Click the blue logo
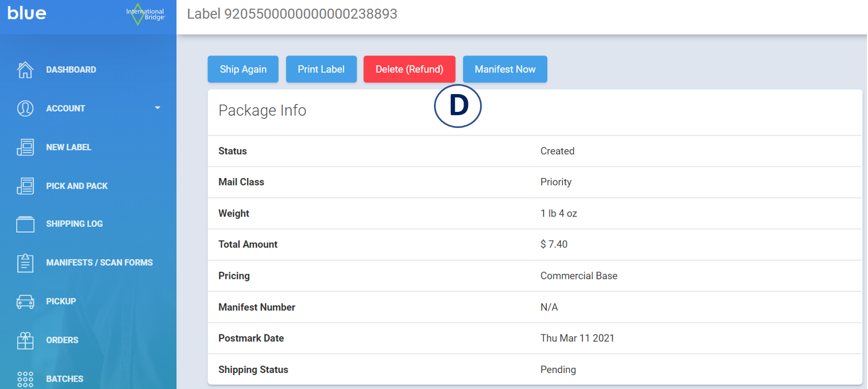The image size is (868, 389). [27, 13]
